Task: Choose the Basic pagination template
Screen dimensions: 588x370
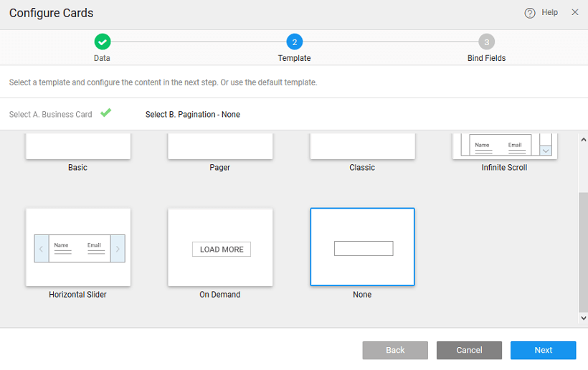Action: 78,147
